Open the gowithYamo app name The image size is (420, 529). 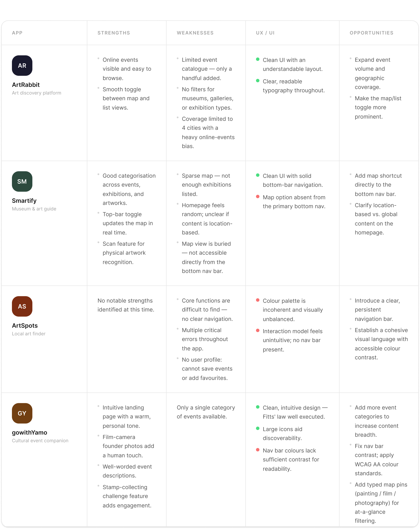(x=29, y=433)
